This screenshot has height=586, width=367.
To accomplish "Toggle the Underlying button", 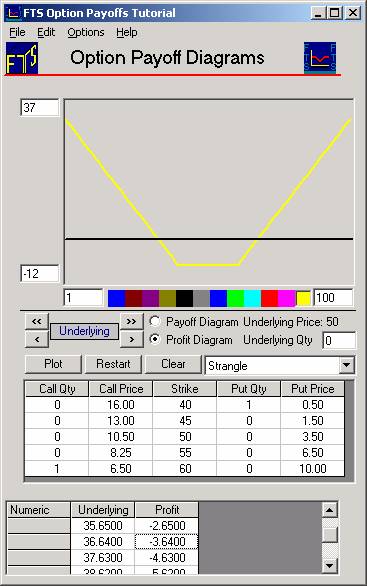I will coord(84,331).
